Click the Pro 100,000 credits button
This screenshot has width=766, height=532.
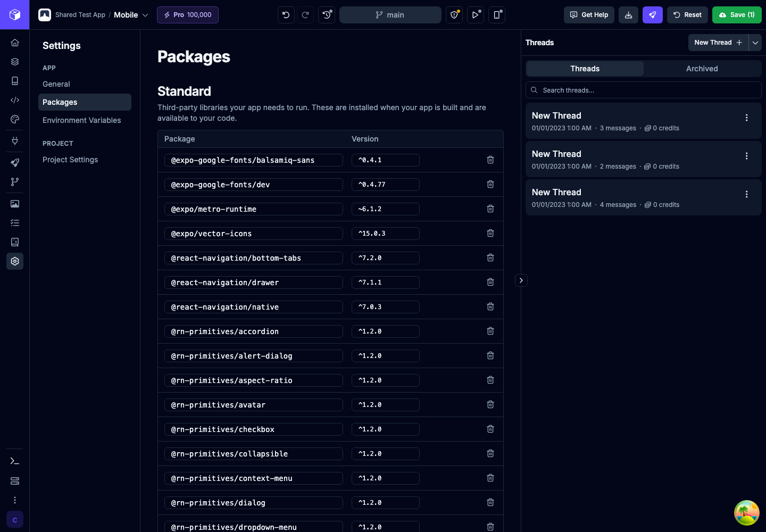188,15
